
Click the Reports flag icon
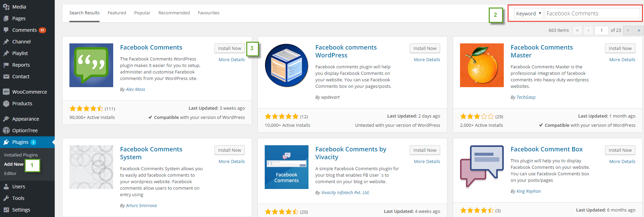coord(6,65)
